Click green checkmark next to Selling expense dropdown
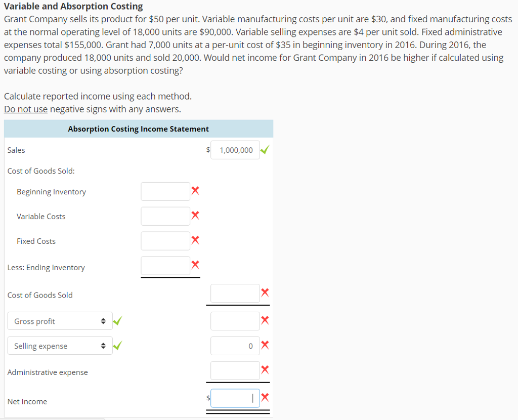This screenshot has width=518, height=420. point(117,346)
